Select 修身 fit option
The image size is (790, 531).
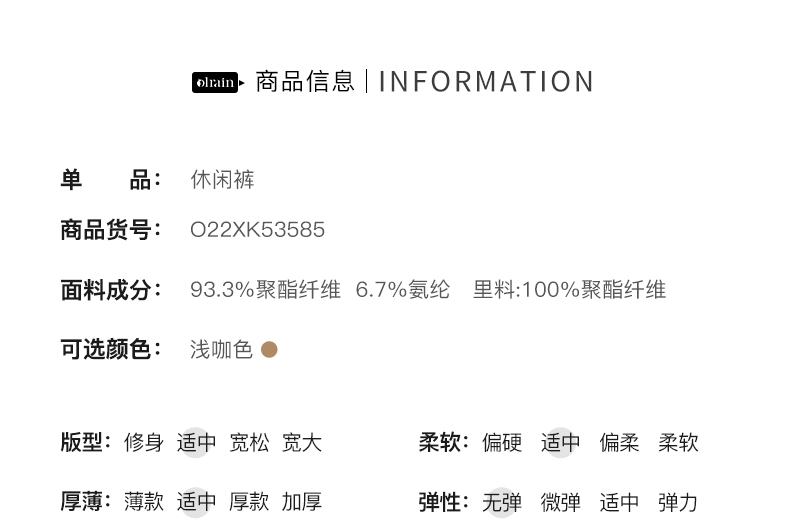click(x=144, y=442)
